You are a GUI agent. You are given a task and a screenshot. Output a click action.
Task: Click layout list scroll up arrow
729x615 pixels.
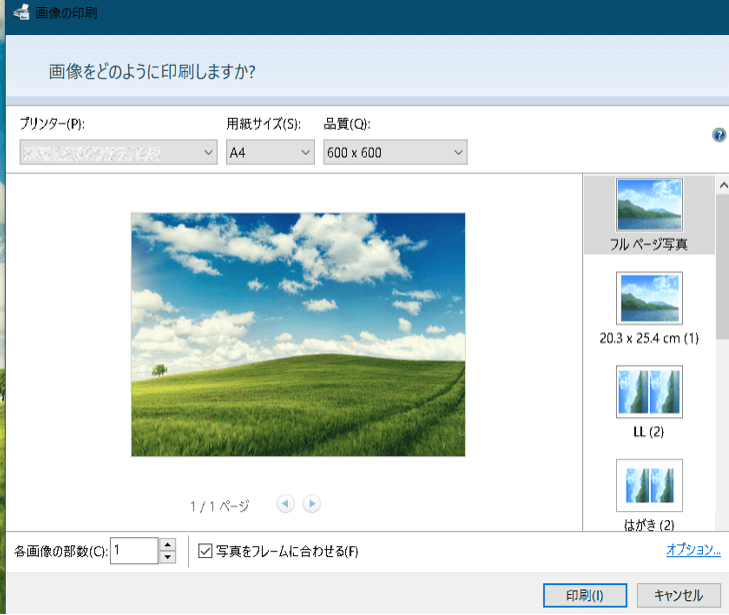(x=723, y=185)
